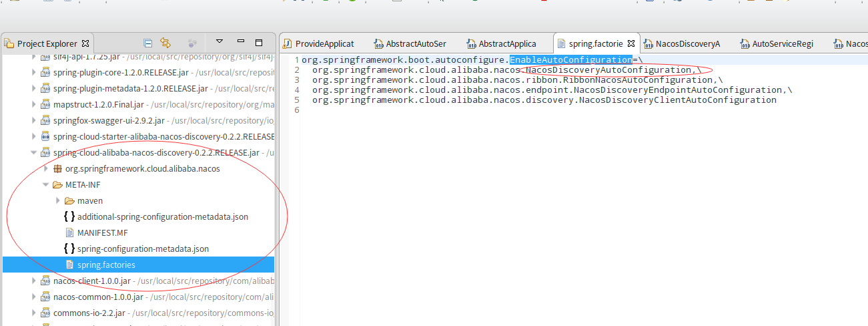Switch to the AbstractApplica editor tab
This screenshot has height=326, width=868.
pyautogui.click(x=500, y=43)
